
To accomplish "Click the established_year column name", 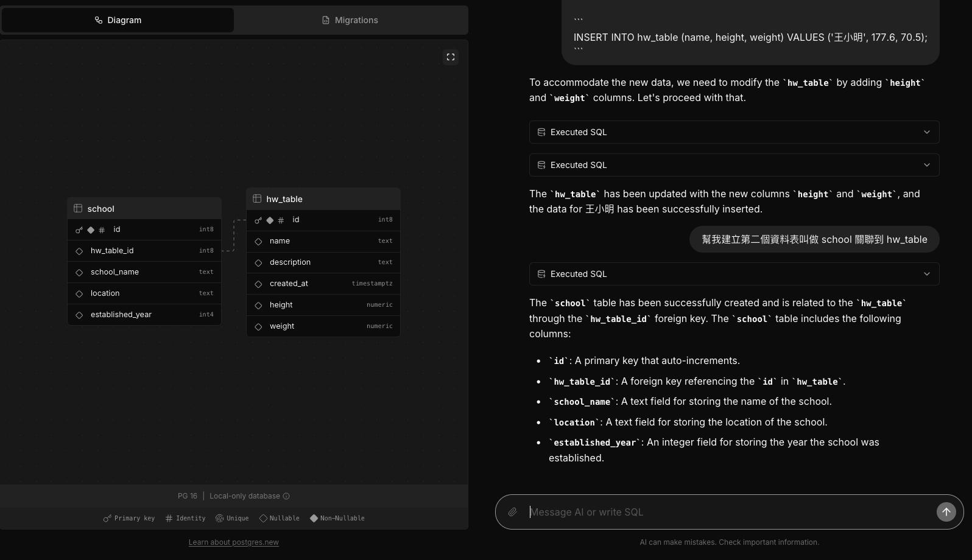I will pyautogui.click(x=121, y=315).
